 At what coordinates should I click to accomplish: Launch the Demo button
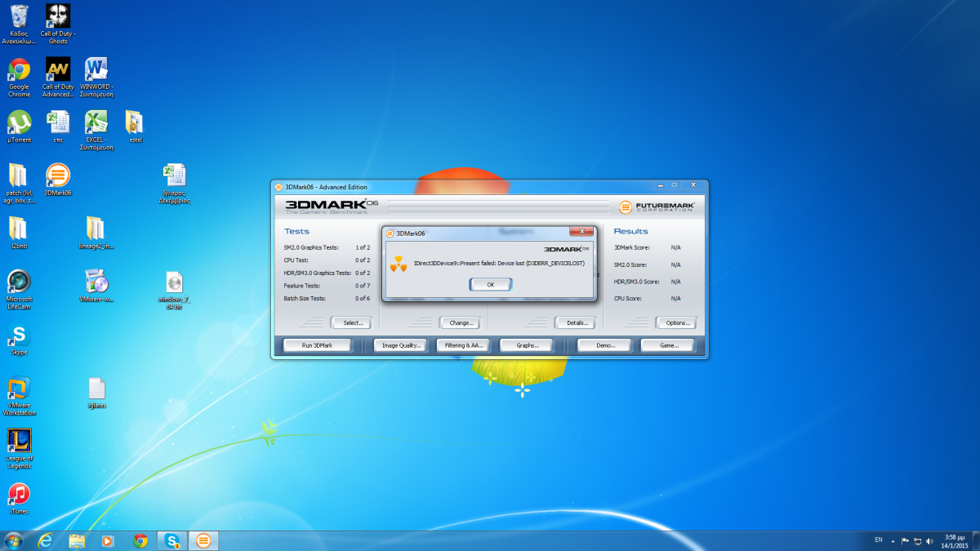[605, 345]
